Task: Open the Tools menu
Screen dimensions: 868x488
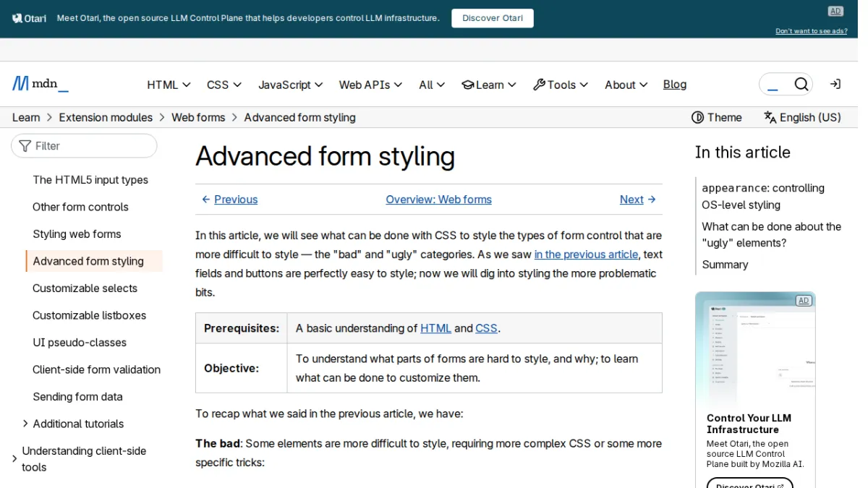Action: click(561, 85)
